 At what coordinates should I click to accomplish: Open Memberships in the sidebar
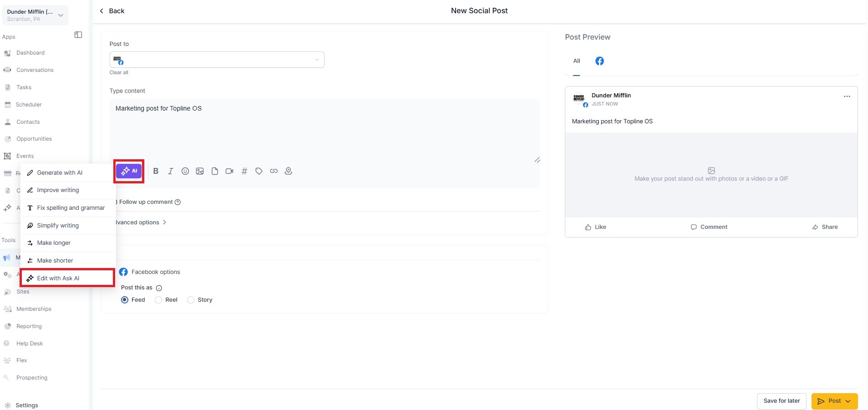point(34,309)
